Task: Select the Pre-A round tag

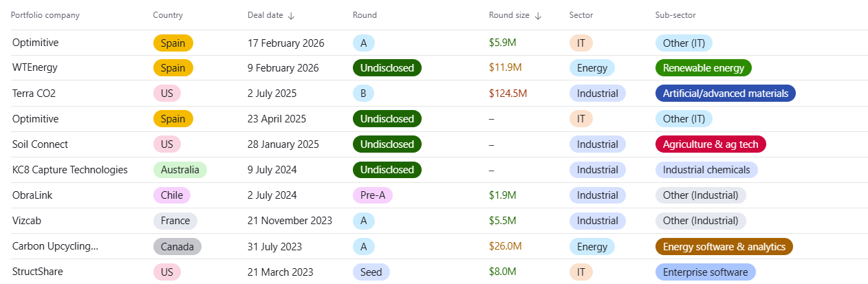Action: point(372,195)
